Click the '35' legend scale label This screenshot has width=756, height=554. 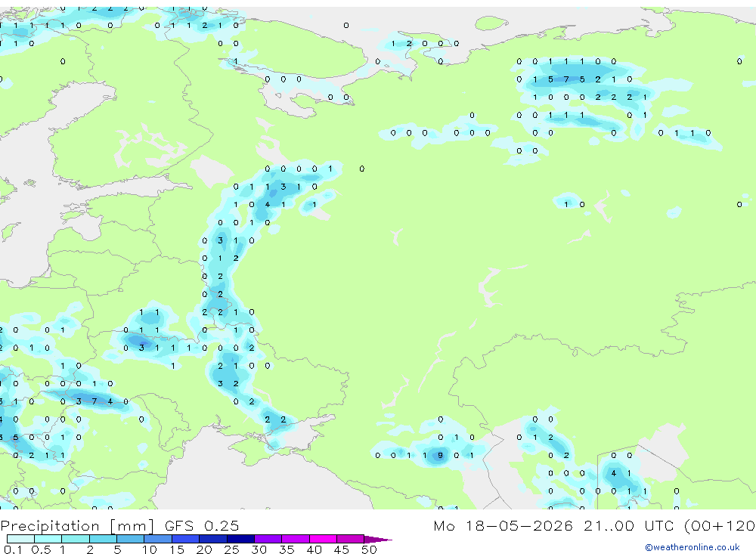click(287, 549)
